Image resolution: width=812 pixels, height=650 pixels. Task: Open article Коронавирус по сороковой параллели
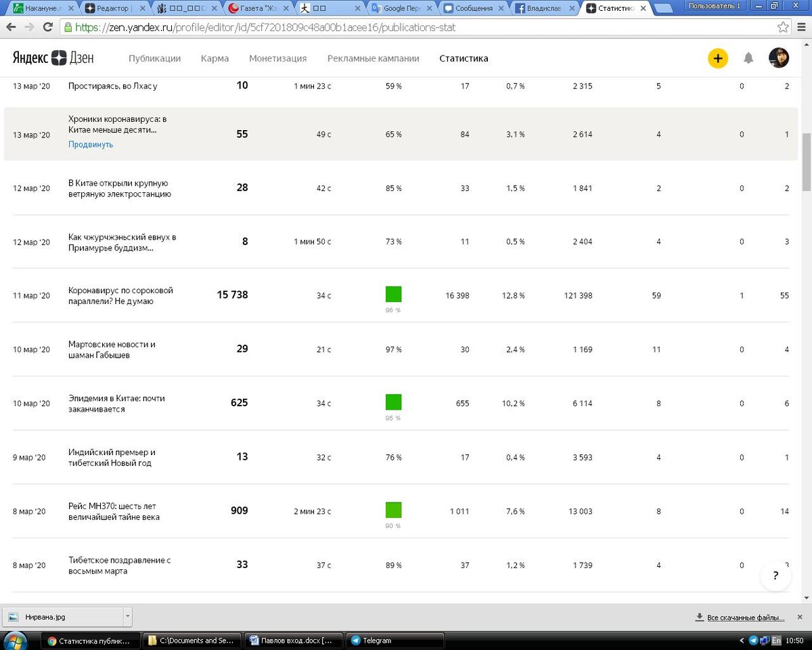[x=121, y=296]
